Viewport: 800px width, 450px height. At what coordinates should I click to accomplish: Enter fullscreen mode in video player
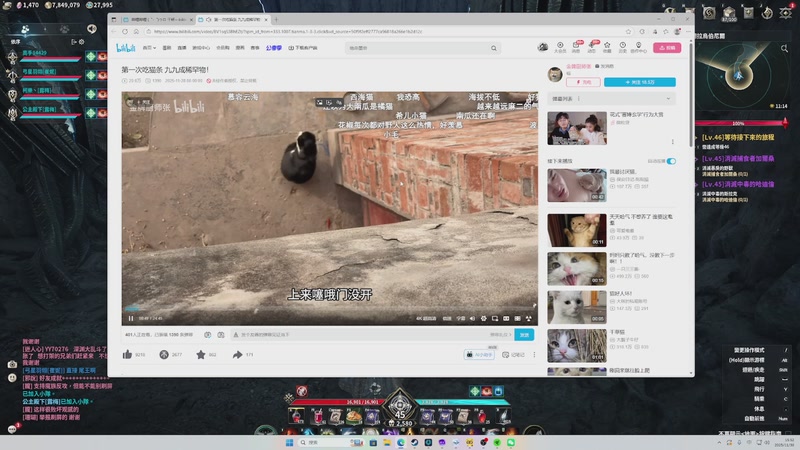(x=529, y=318)
